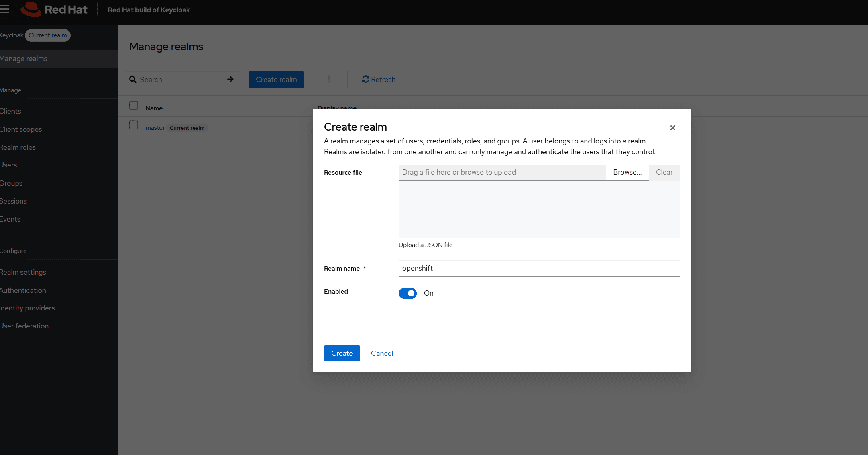This screenshot has height=455, width=868.
Task: Click the Red Hat logo
Action: (54, 10)
